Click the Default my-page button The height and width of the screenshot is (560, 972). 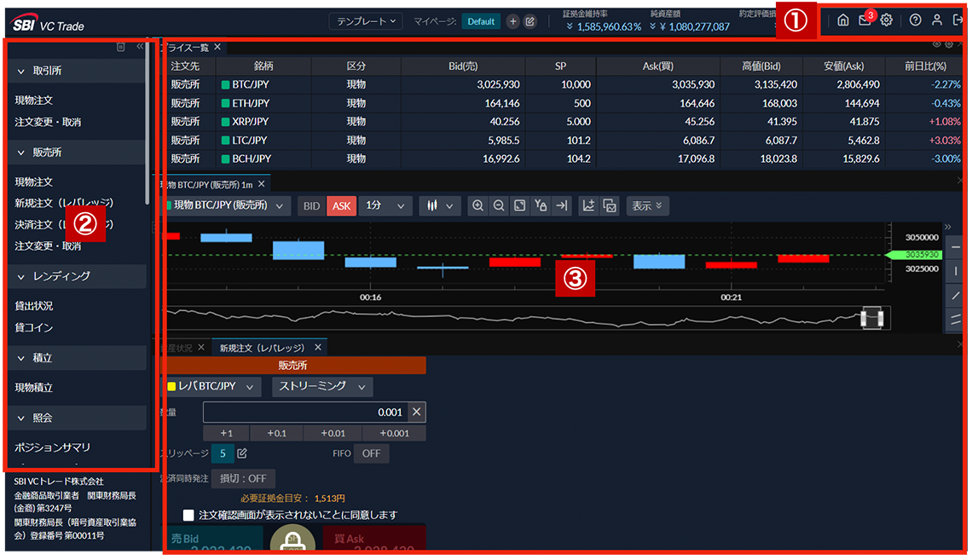tap(481, 21)
